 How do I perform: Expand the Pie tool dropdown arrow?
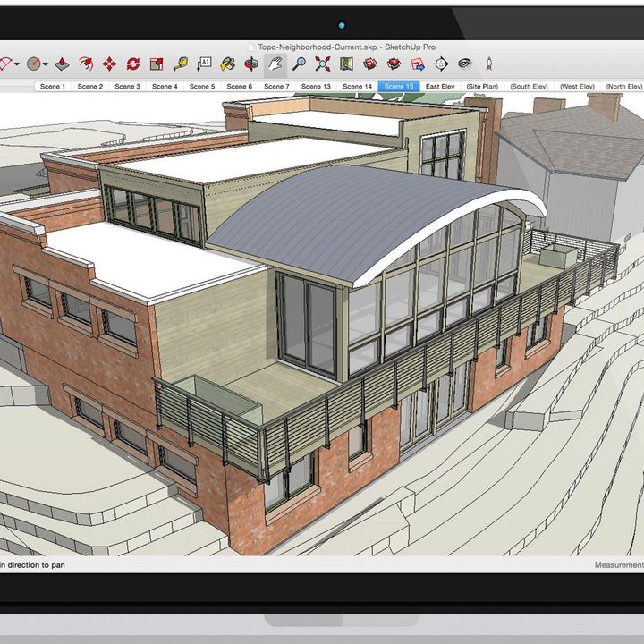tap(46, 64)
